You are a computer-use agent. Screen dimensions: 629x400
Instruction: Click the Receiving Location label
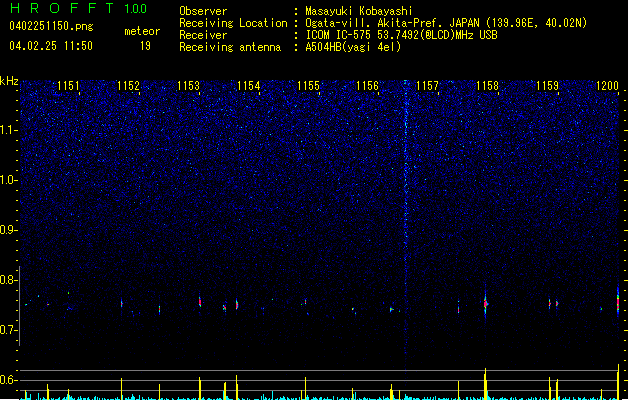click(233, 23)
